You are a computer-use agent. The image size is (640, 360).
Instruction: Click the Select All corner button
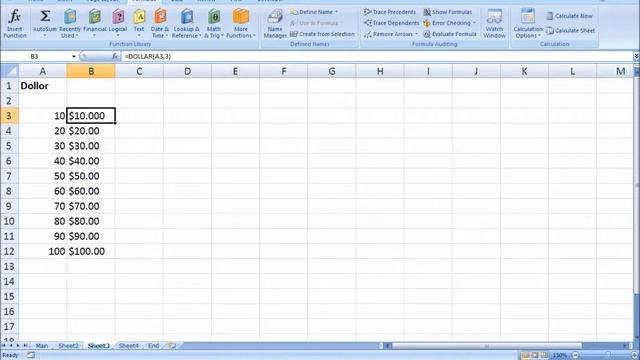[9, 71]
